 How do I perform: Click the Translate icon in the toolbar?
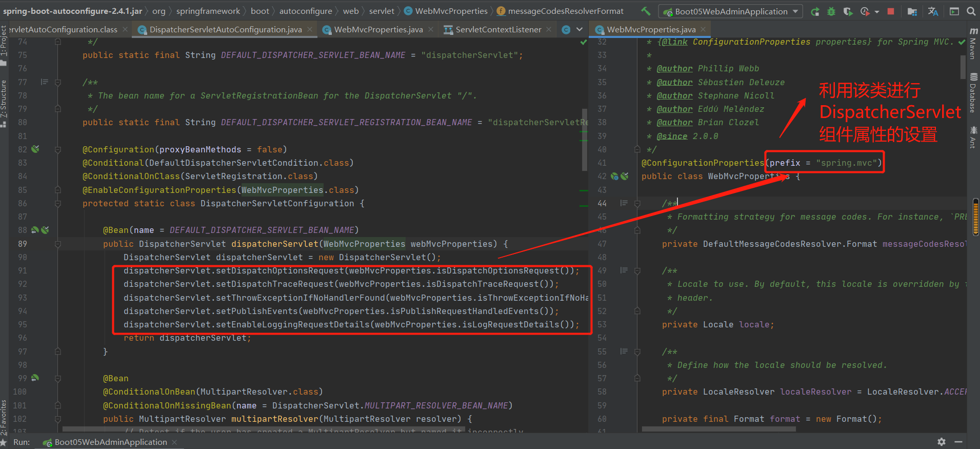[933, 11]
